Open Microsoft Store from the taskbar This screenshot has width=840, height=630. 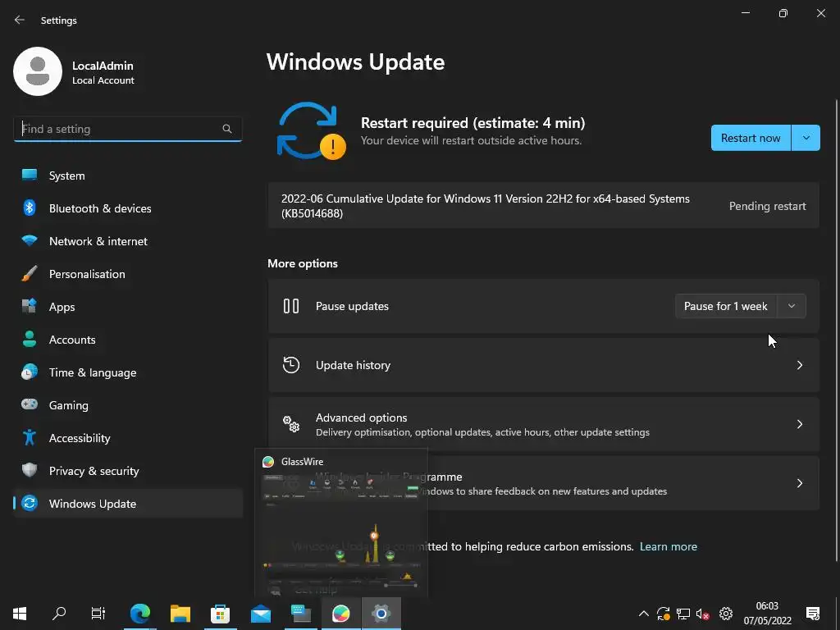point(220,614)
